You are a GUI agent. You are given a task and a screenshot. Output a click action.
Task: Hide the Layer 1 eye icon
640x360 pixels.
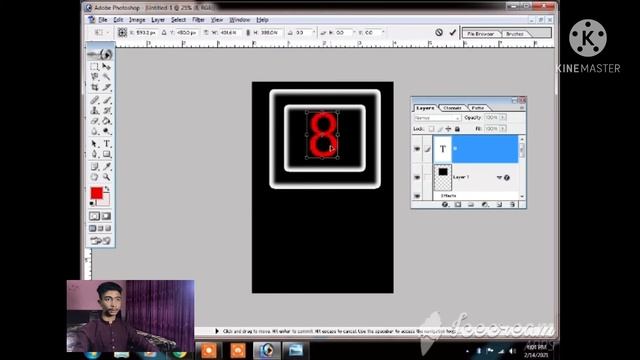point(417,177)
